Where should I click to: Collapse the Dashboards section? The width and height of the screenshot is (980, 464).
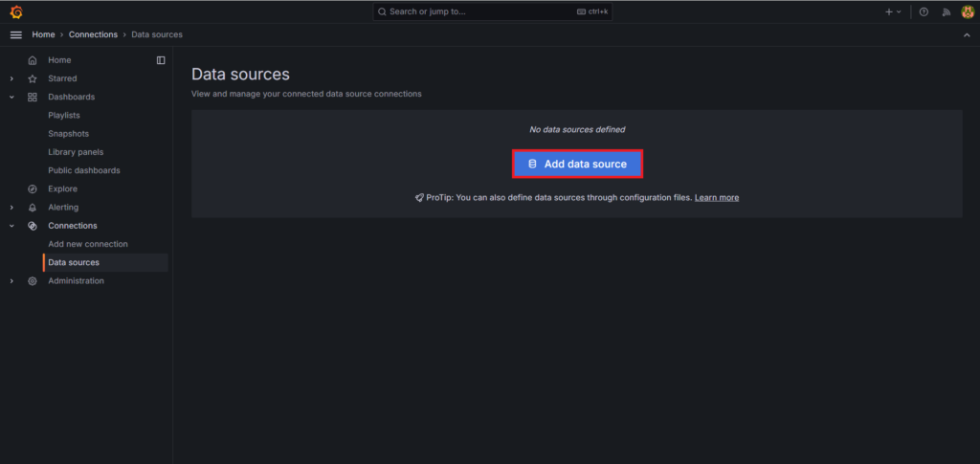coord(11,98)
